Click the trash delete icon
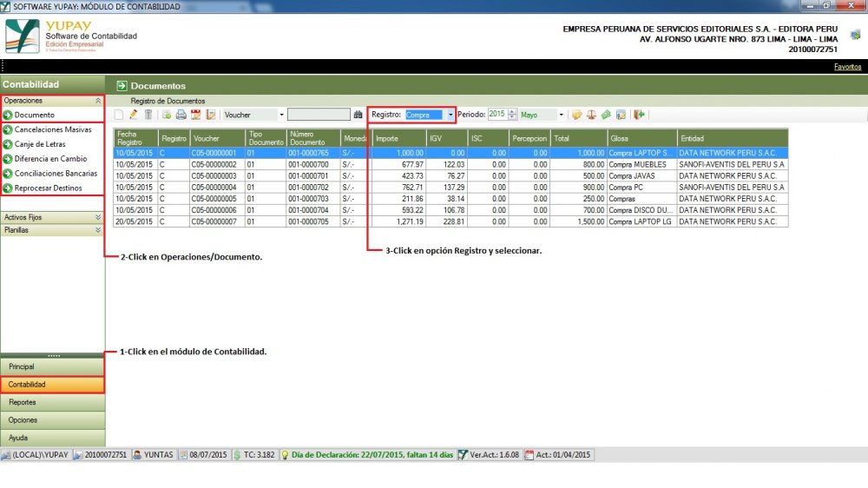868x488 pixels. [148, 115]
